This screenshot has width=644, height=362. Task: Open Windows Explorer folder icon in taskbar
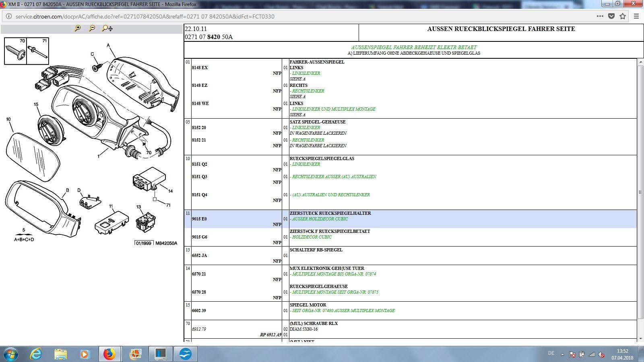coord(61,354)
